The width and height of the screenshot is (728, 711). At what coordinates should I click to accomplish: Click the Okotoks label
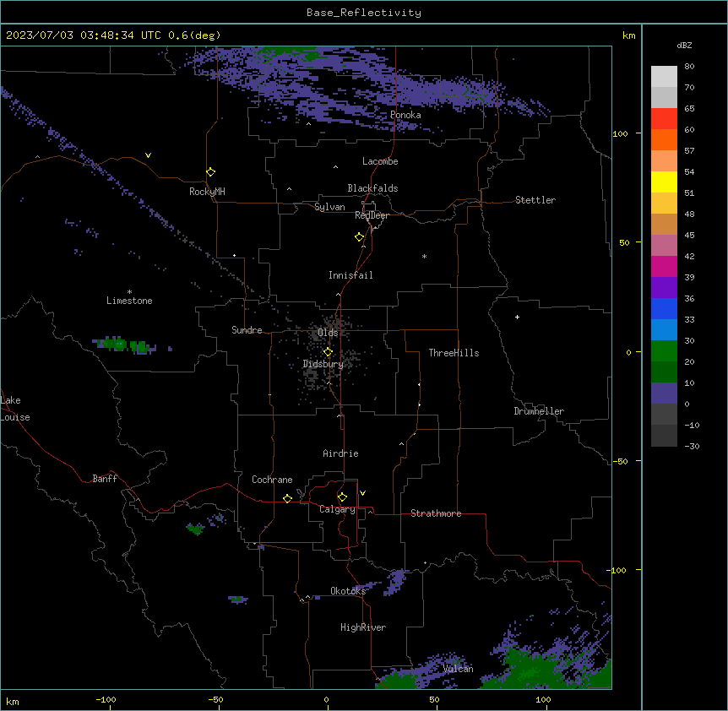pos(348,591)
